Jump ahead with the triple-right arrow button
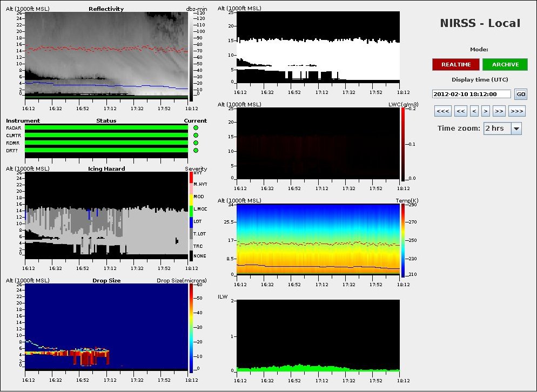 516,112
